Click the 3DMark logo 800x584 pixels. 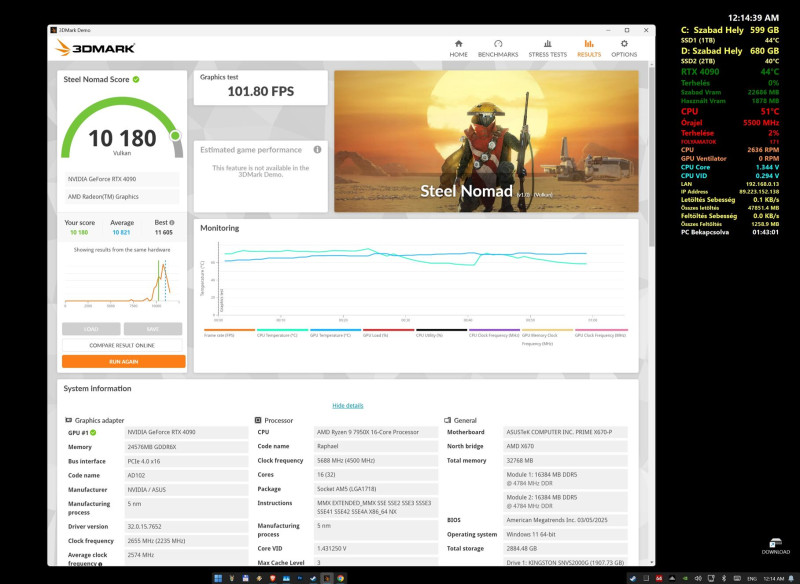(95, 48)
